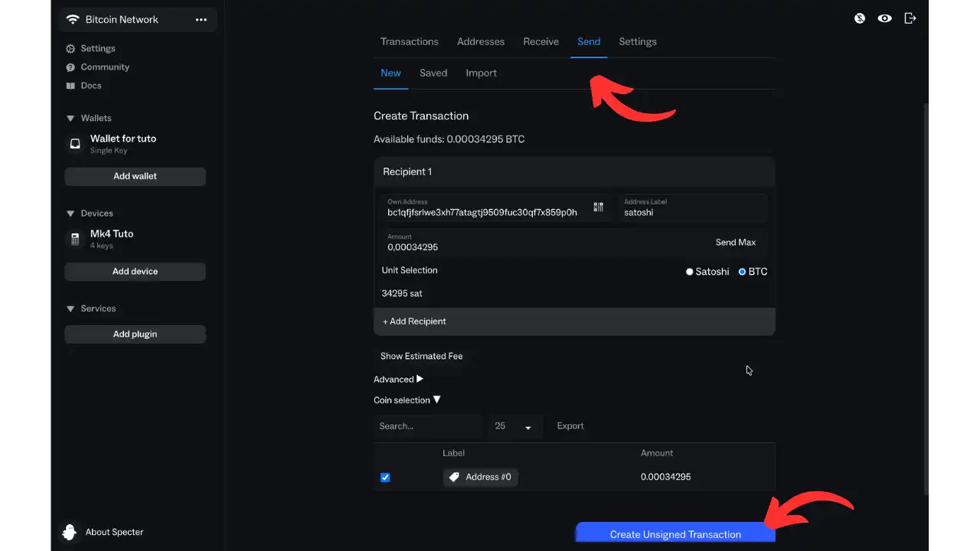
Task: Click the Specter ghost logo icon
Action: 70,532
